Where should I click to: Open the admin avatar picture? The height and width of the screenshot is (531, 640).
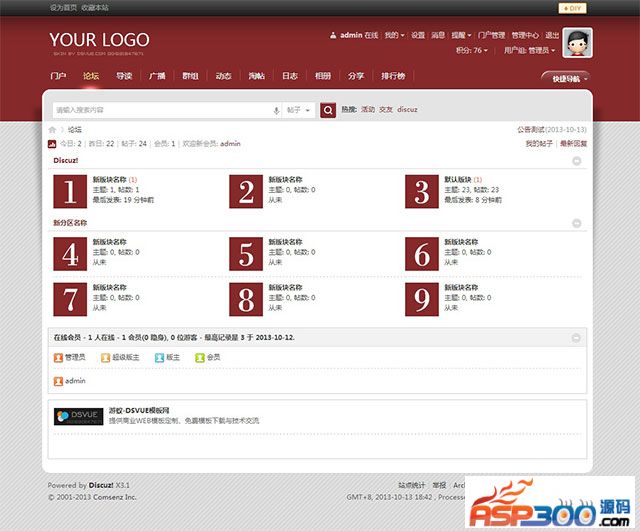tap(577, 43)
